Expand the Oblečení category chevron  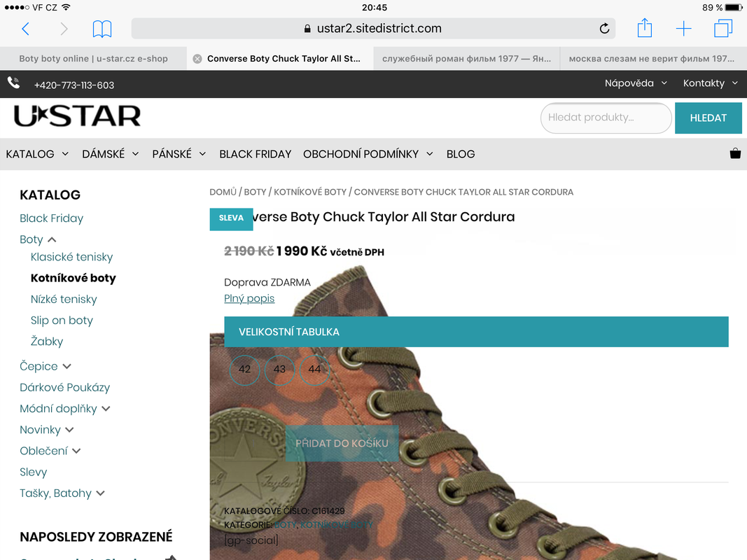tap(77, 451)
